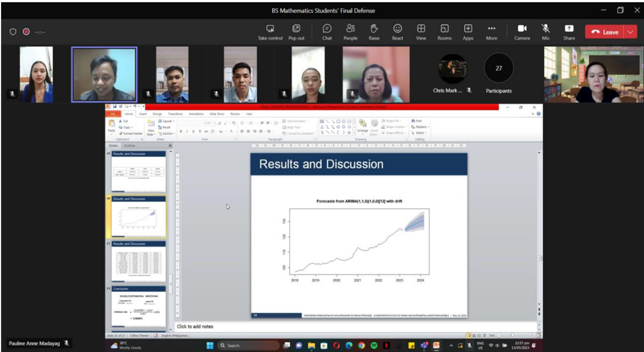The height and width of the screenshot is (352, 644).
Task: Open the Windows Start menu
Action: pos(210,346)
